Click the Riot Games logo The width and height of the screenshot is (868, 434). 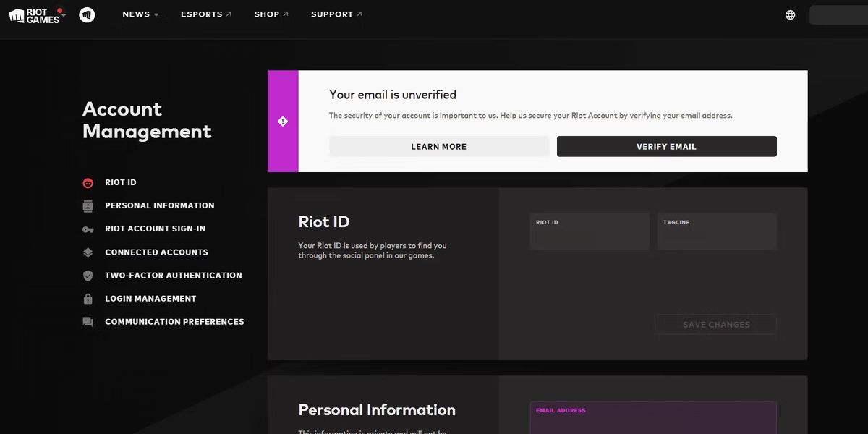click(35, 14)
